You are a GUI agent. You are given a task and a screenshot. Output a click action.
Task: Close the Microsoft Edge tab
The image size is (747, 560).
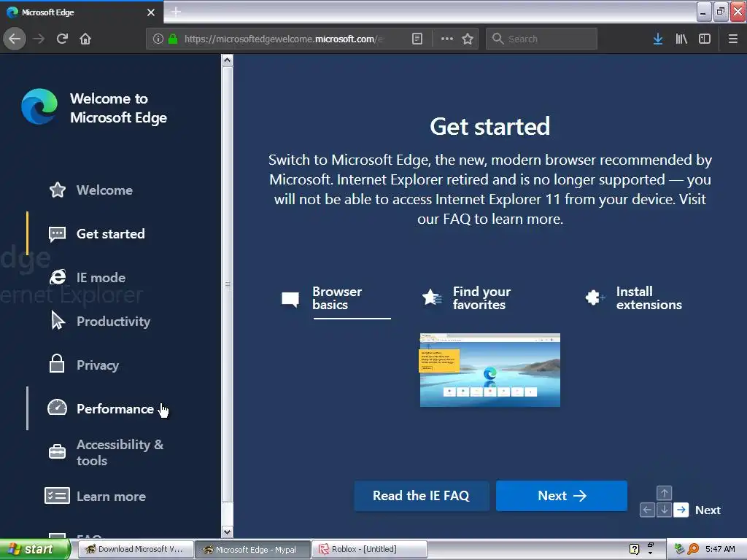(x=150, y=12)
